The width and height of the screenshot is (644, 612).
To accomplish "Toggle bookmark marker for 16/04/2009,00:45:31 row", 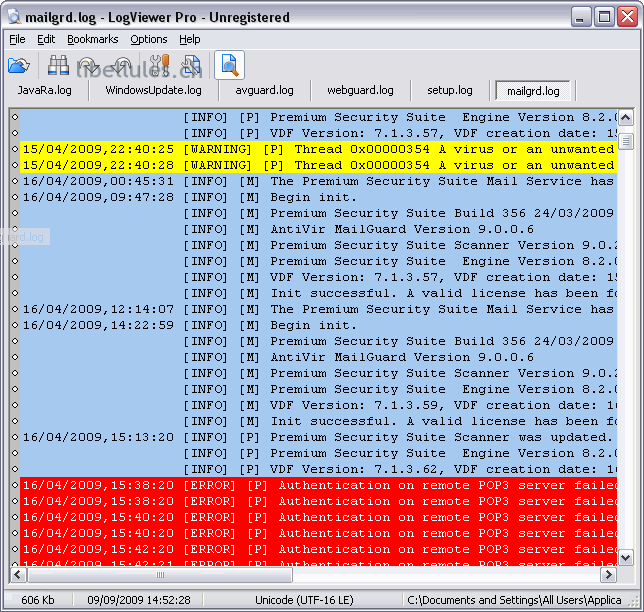I will 15,181.
